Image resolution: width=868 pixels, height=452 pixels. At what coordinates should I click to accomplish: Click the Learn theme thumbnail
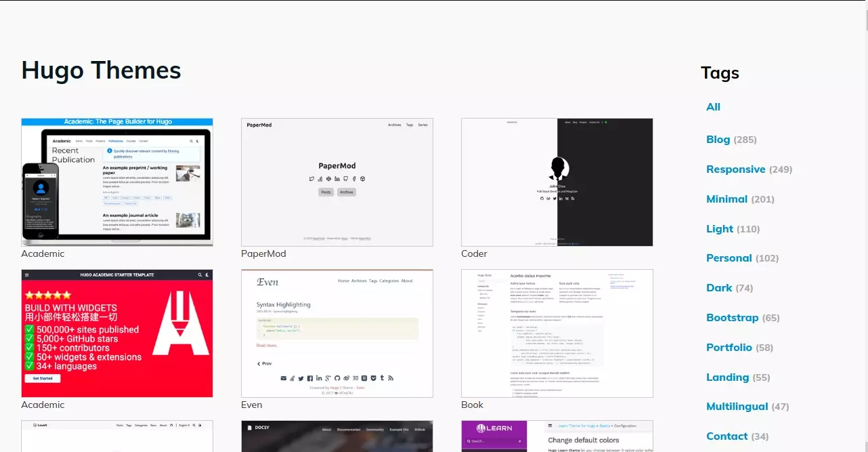point(557,436)
